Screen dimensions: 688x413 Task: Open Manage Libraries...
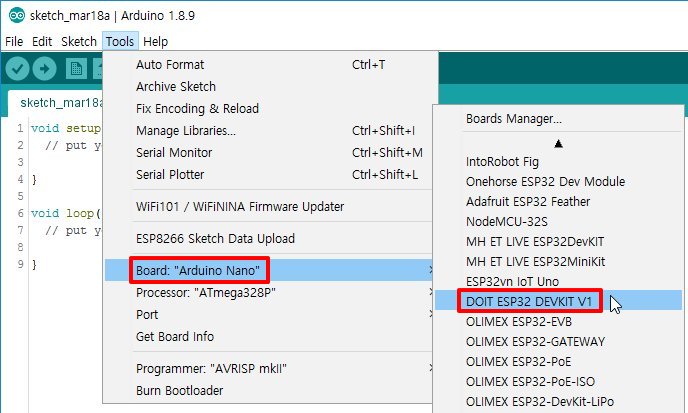point(270,131)
